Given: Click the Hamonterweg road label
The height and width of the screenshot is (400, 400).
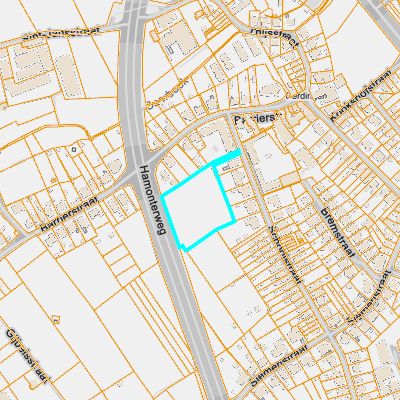Looking at the screenshot, I should (153, 200).
